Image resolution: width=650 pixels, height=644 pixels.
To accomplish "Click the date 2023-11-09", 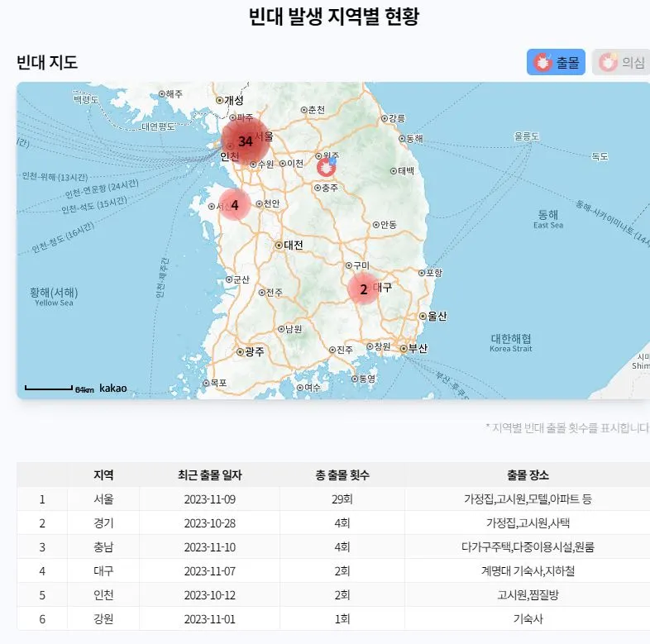I will point(210,499).
